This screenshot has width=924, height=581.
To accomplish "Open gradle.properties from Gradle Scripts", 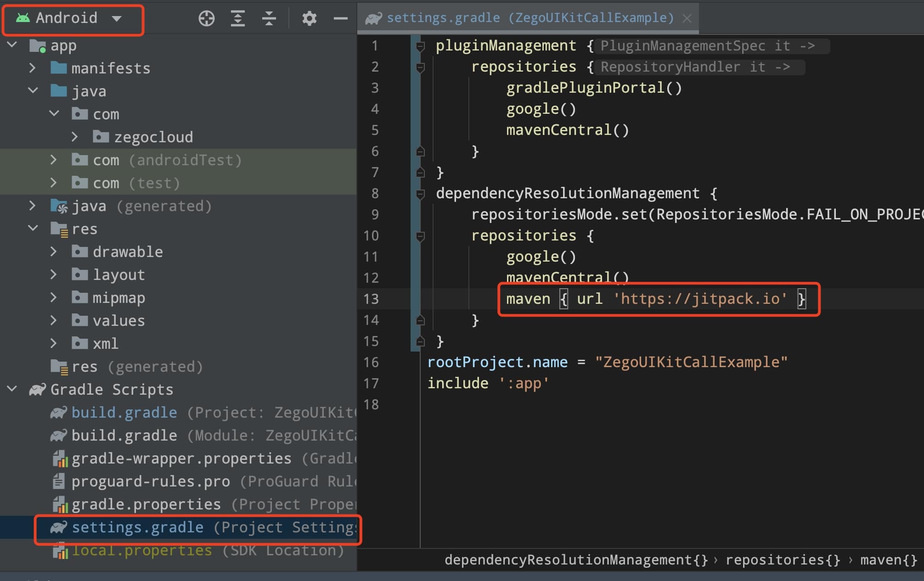I will tap(145, 504).
